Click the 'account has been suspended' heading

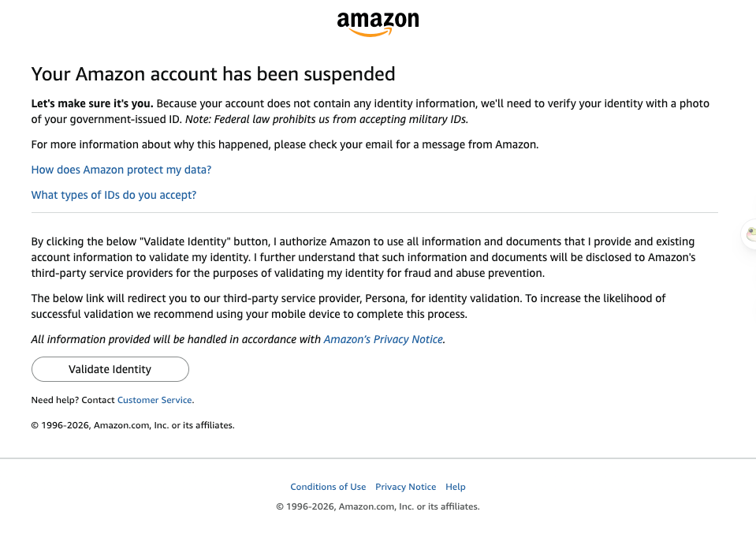[213, 74]
